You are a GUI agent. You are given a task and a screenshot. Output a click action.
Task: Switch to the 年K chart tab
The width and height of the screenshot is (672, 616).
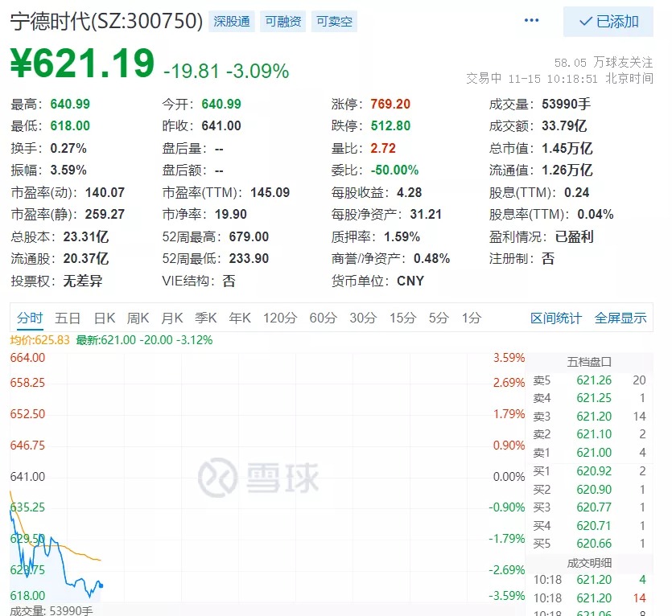click(240, 318)
